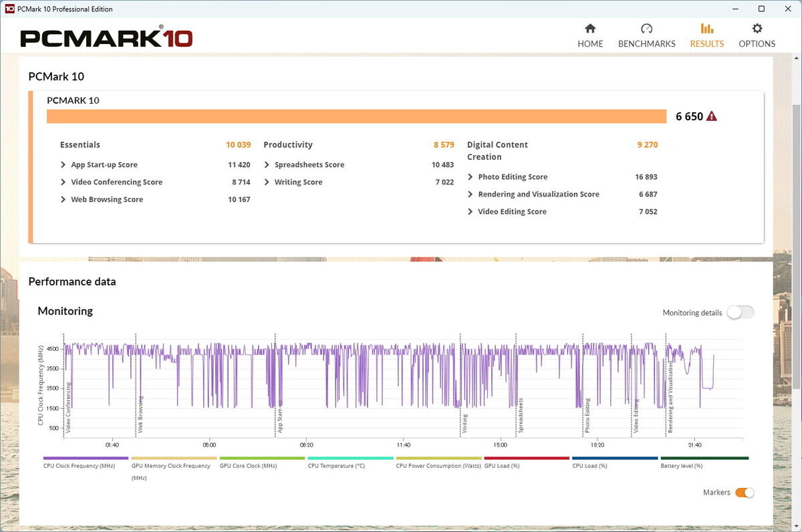The image size is (802, 532).
Task: Select GPU Memory Clock Frequency legend swatch
Action: pyautogui.click(x=174, y=458)
